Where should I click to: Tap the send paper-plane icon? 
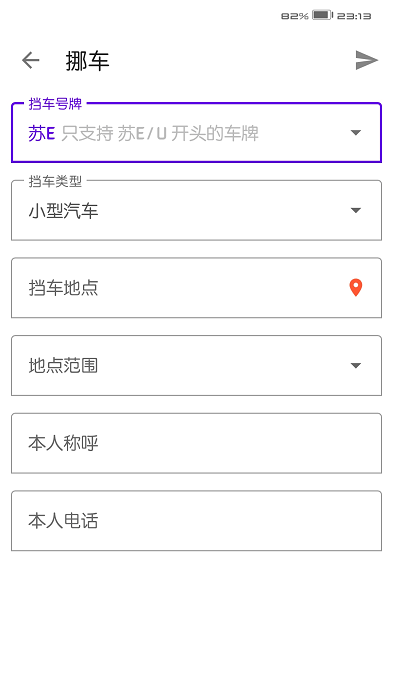click(x=366, y=60)
